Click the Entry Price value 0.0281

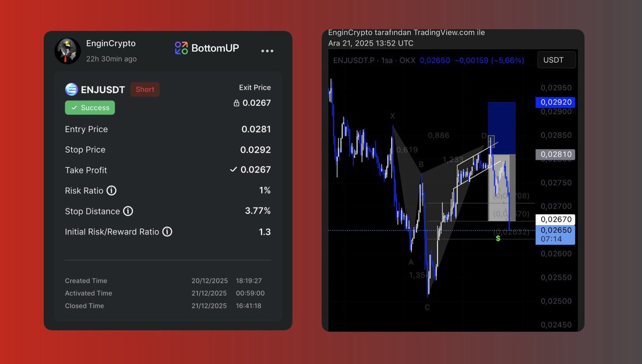pyautogui.click(x=256, y=129)
